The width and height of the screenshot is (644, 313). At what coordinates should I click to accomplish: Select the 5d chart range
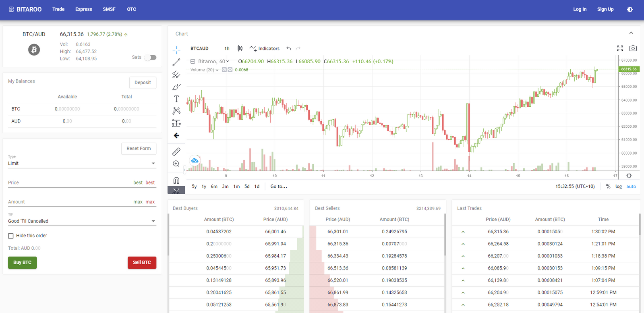click(247, 187)
